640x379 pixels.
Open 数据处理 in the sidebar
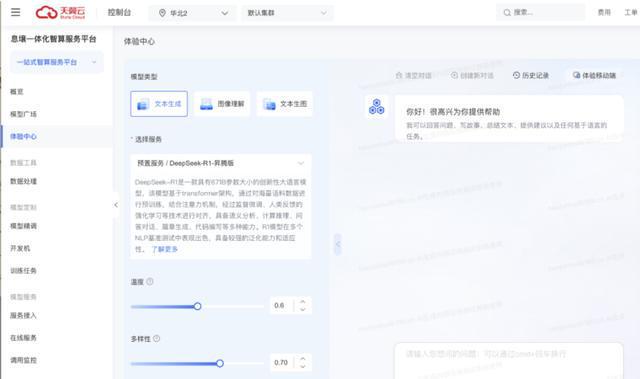tap(23, 181)
